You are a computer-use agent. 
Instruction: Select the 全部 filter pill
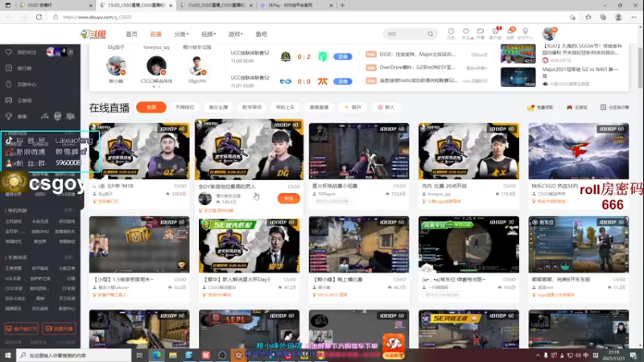[x=151, y=107]
